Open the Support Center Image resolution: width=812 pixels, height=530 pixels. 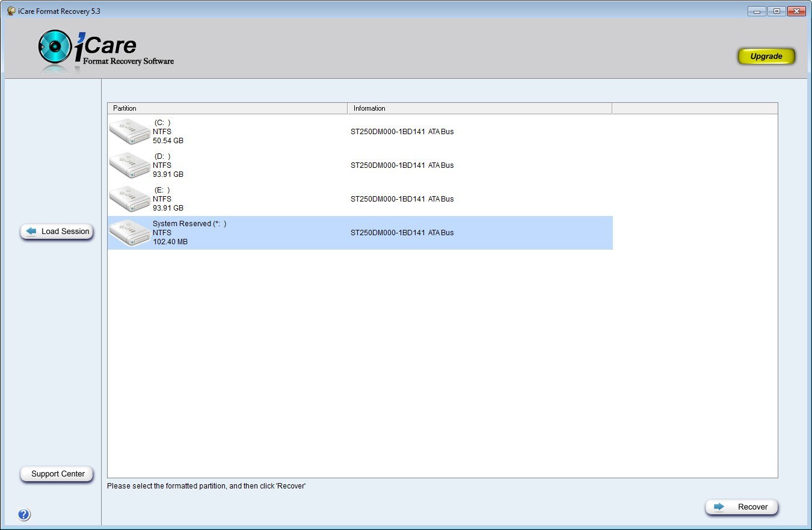click(x=57, y=474)
